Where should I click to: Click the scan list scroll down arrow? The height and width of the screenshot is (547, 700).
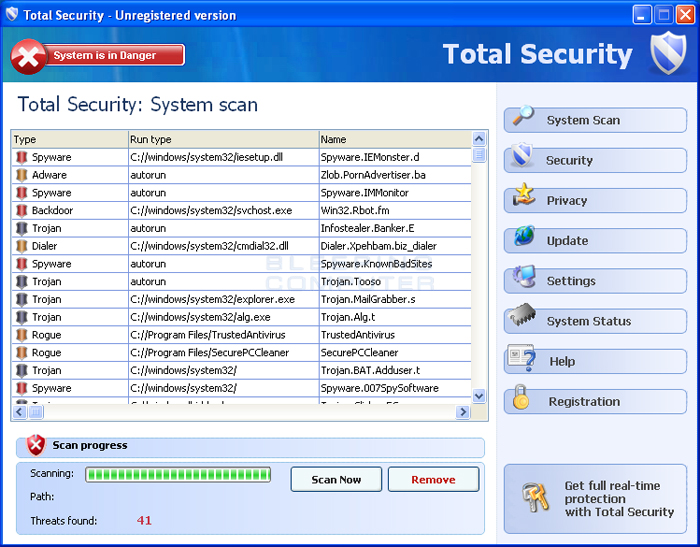pos(479,396)
